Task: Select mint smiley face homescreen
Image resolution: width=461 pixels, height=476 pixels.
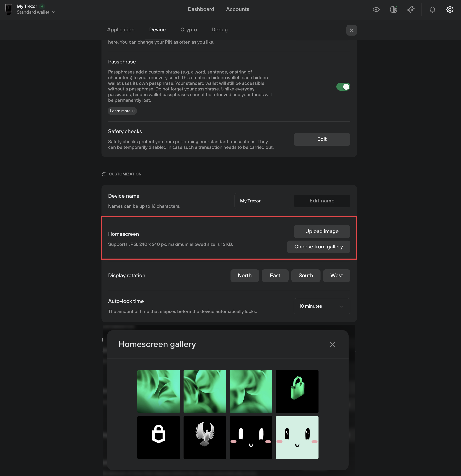Action: point(297,437)
